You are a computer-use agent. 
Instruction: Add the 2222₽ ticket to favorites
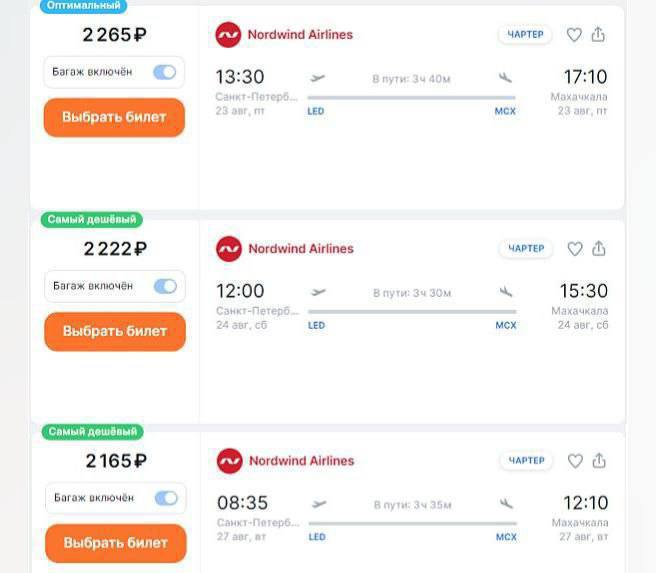(575, 249)
